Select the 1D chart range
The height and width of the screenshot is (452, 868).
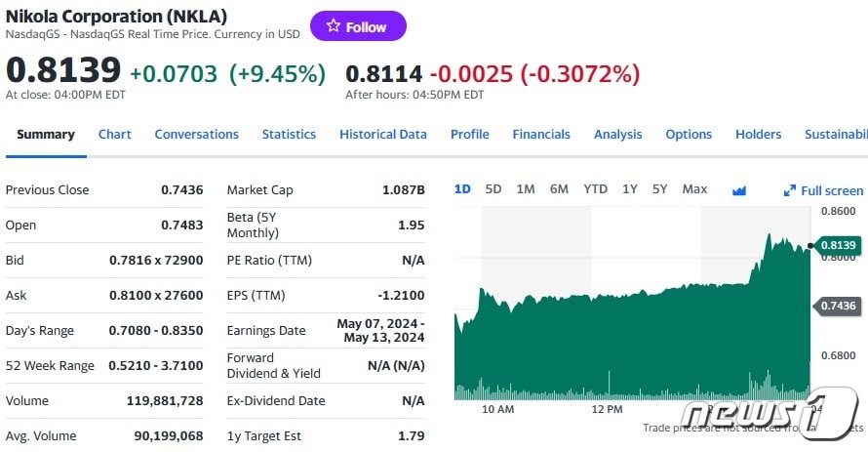click(x=462, y=189)
